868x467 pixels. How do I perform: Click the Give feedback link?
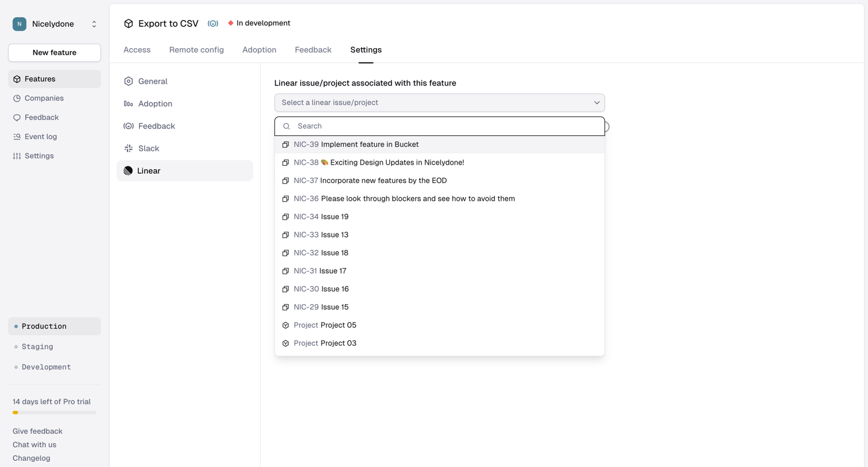coord(37,431)
